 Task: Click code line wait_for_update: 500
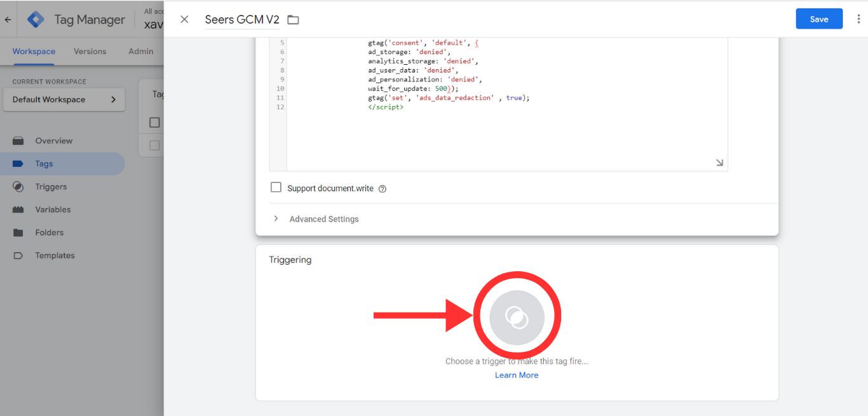(413, 89)
